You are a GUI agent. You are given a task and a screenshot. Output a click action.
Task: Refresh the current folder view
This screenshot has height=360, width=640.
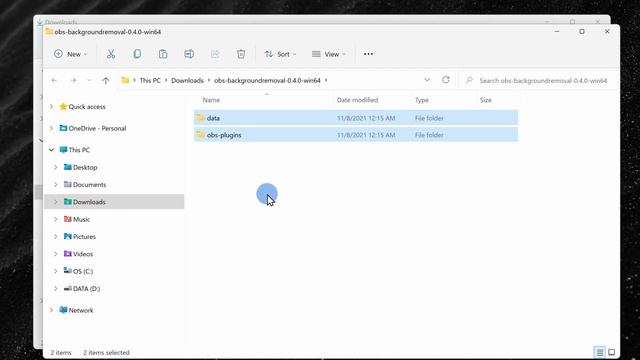[446, 80]
